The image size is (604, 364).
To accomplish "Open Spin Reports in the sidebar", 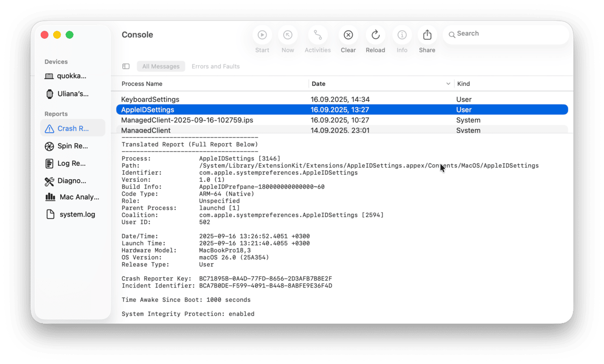I will click(x=73, y=146).
